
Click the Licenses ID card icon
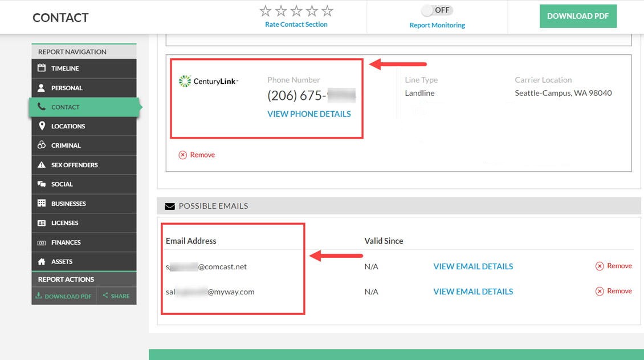(42, 223)
